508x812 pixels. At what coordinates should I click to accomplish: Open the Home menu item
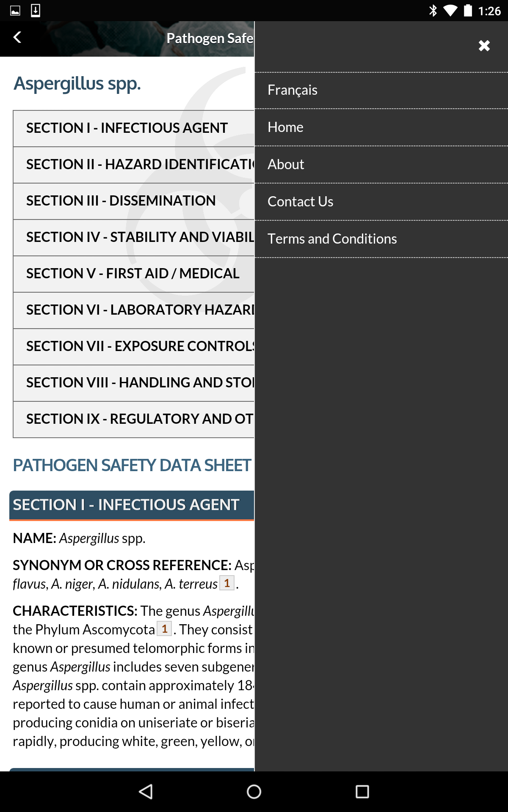[381, 127]
